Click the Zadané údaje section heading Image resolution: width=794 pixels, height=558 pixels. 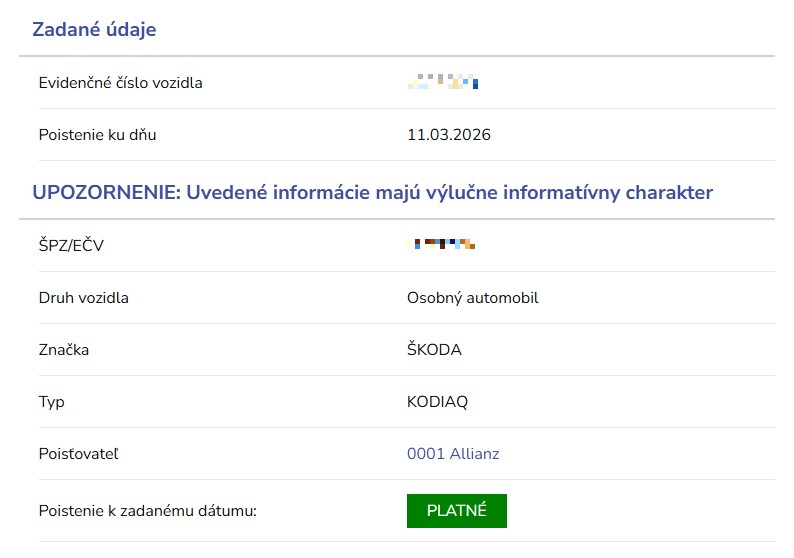94,30
